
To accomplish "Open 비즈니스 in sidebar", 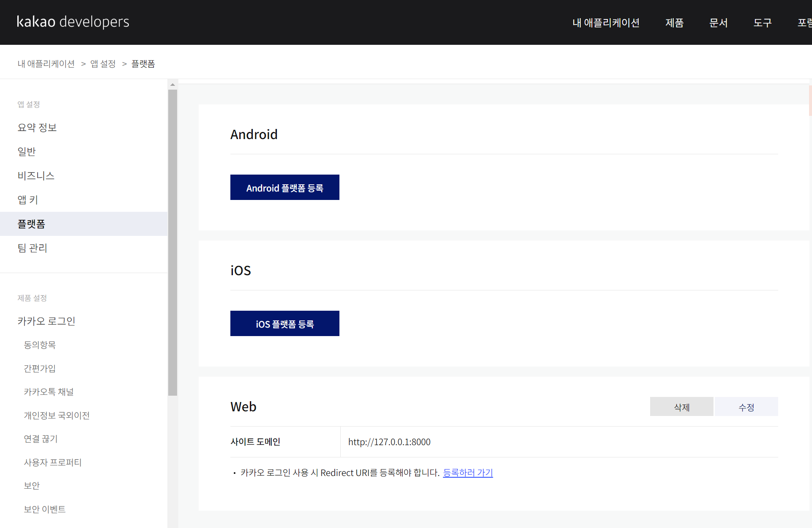I will click(36, 176).
